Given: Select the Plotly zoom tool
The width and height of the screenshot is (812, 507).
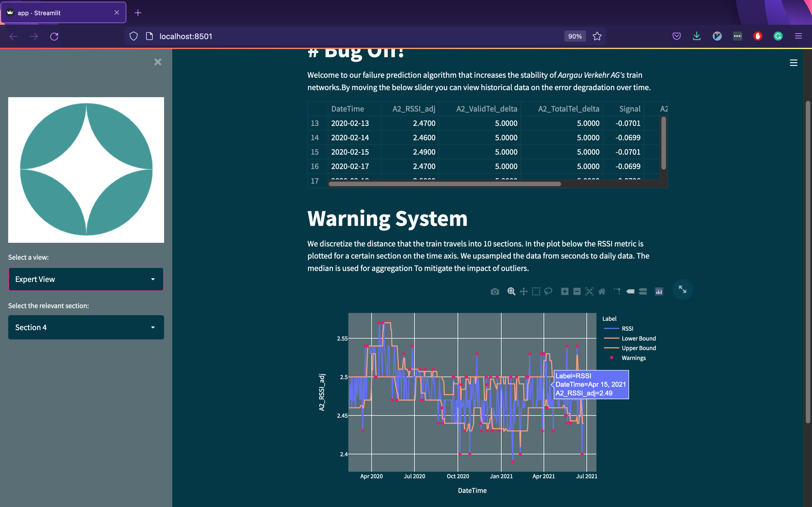Looking at the screenshot, I should [511, 292].
